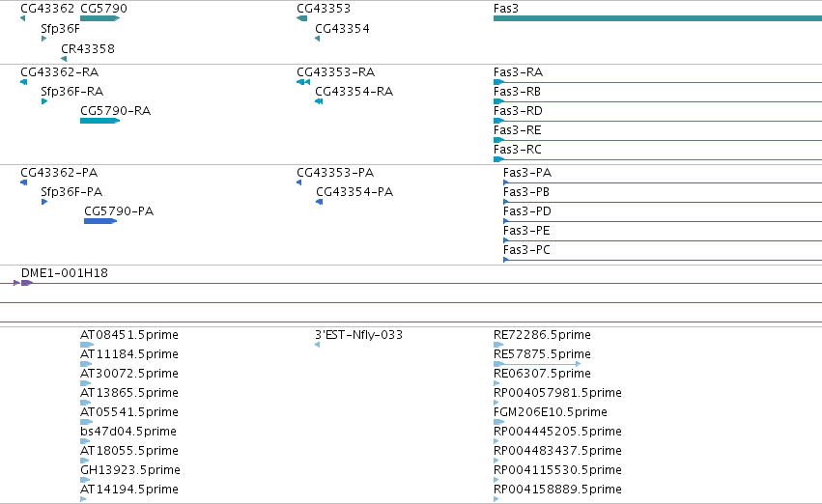
Task: Click the 3'EST-Nfly-033 label
Action: tap(358, 335)
